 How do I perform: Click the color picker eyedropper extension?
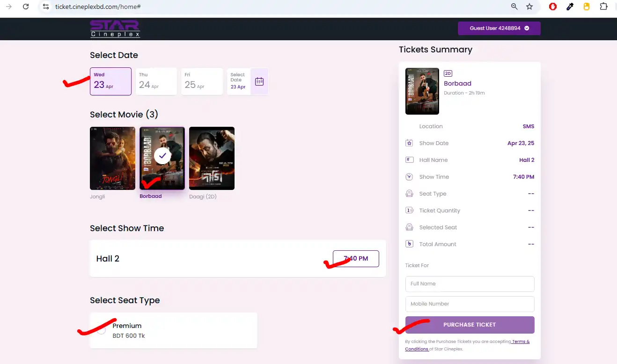(570, 7)
